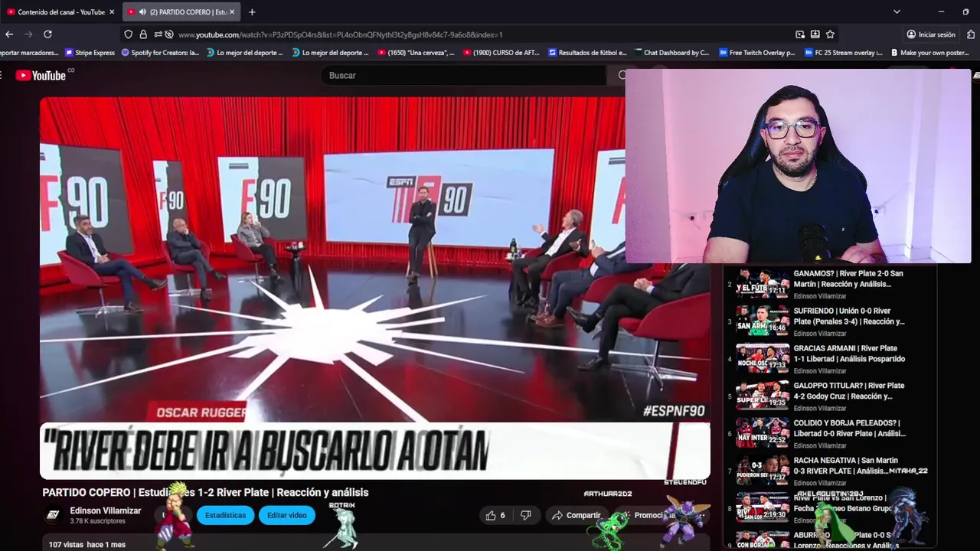Dislike the video with thumbs-down
This screenshot has height=551, width=980.
click(526, 516)
